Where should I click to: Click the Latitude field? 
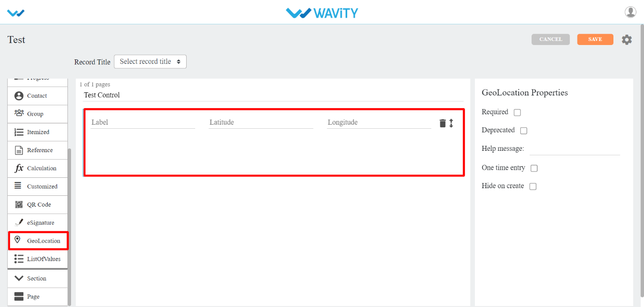click(261, 122)
